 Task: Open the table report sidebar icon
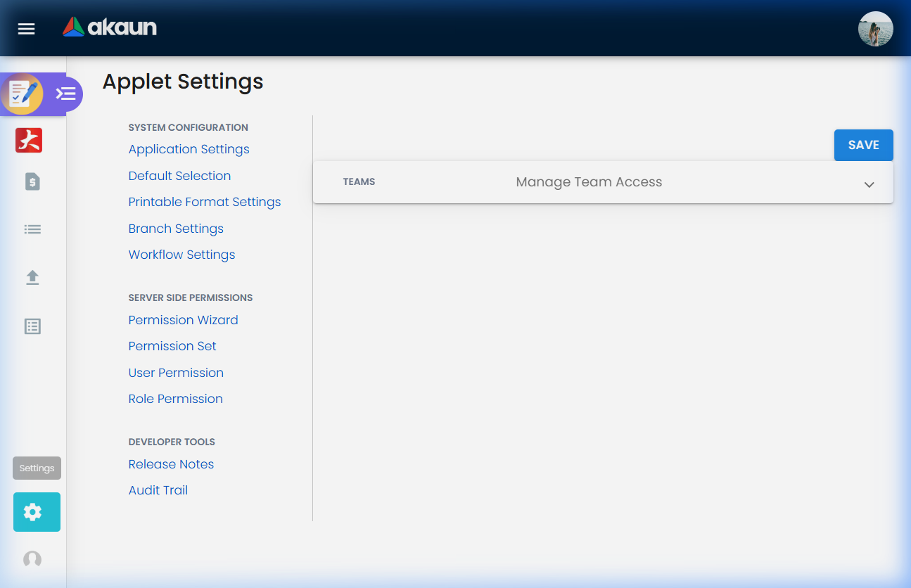coord(32,326)
